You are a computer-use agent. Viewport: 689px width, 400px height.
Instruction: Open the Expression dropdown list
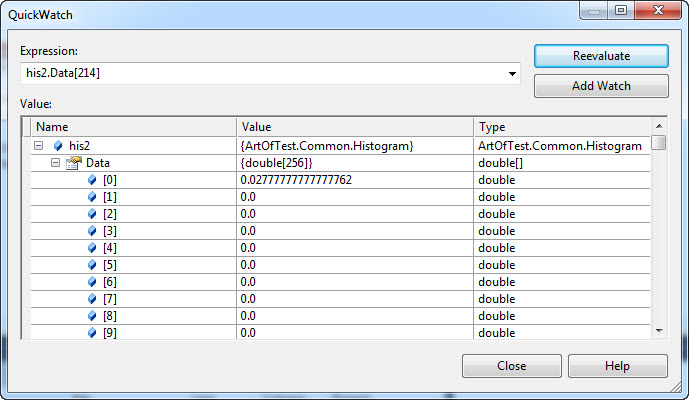513,74
